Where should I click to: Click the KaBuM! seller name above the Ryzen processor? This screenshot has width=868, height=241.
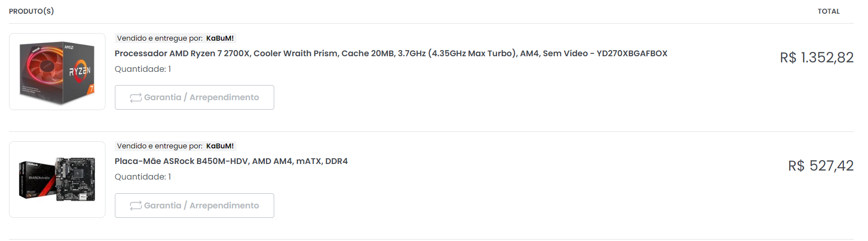pyautogui.click(x=220, y=38)
